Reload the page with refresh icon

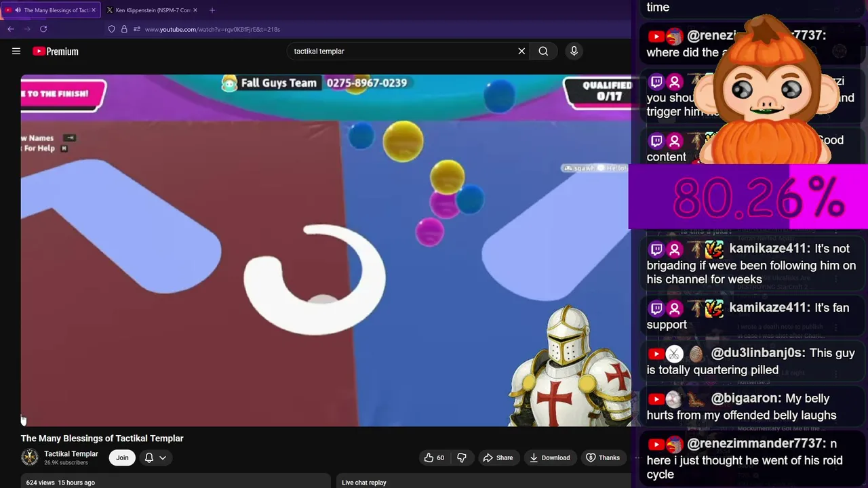tap(43, 29)
